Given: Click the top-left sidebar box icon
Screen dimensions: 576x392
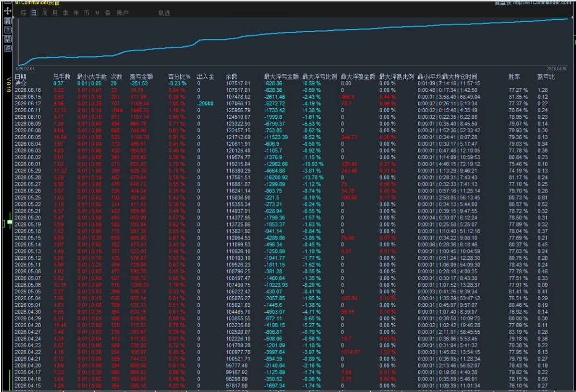Looking at the screenshot, I should point(7,2).
